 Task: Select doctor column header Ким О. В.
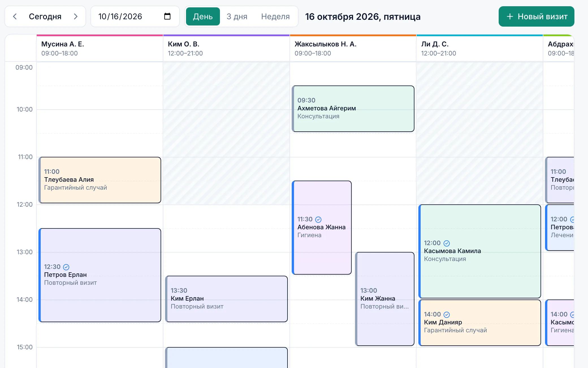[226, 48]
